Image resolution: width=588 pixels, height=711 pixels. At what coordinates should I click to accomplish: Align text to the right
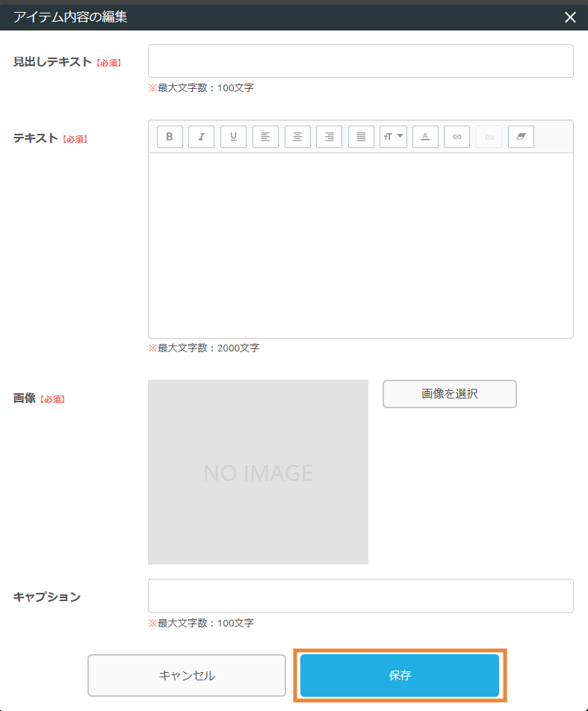pyautogui.click(x=329, y=137)
